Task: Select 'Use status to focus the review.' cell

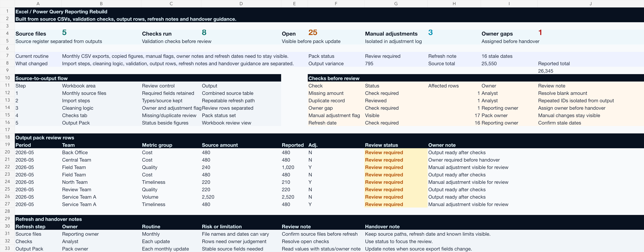Action: [399, 241]
